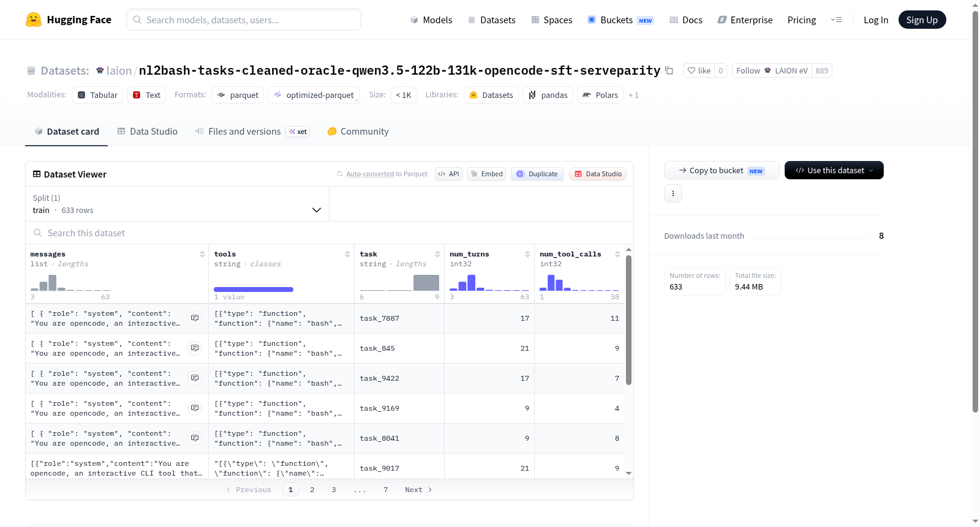Click the search magnifier in the top bar
This screenshot has width=980, height=527.
point(137,20)
